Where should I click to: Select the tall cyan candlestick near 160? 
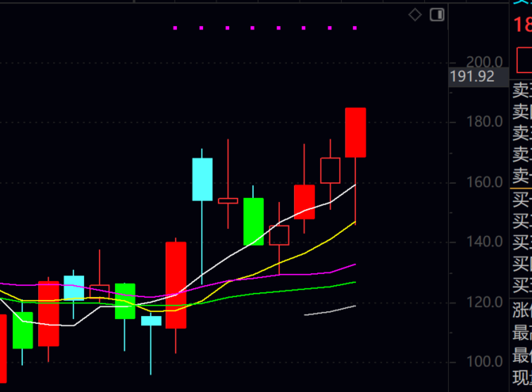coord(202,179)
